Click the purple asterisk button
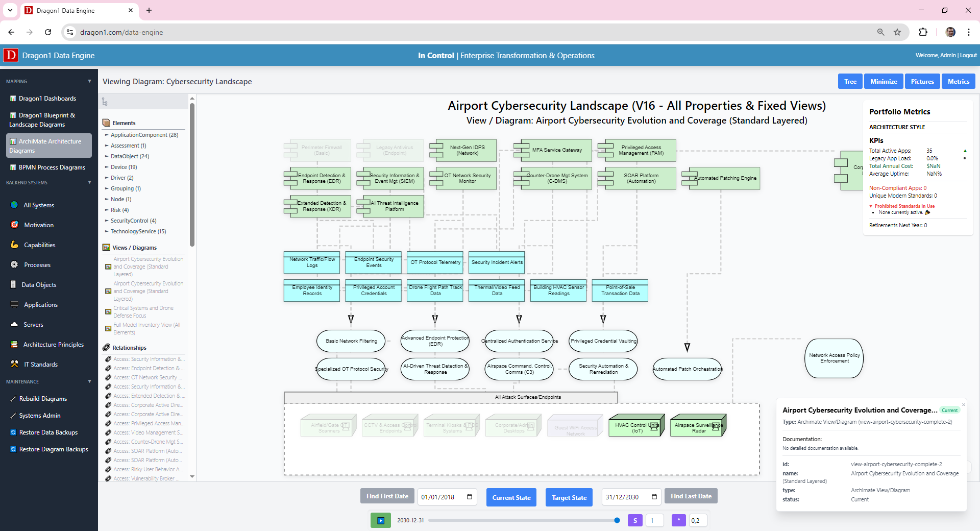Image resolution: width=980 pixels, height=531 pixels. [678, 520]
